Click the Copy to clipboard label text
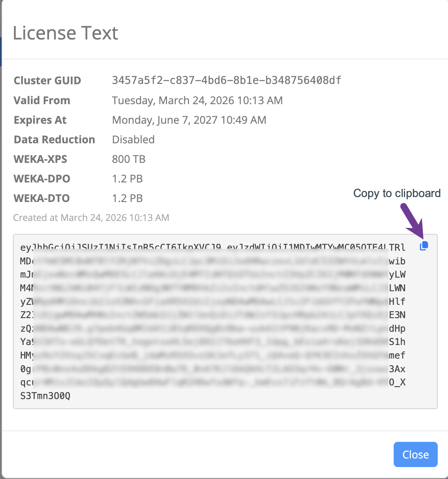The height and width of the screenshot is (479, 448). [397, 193]
